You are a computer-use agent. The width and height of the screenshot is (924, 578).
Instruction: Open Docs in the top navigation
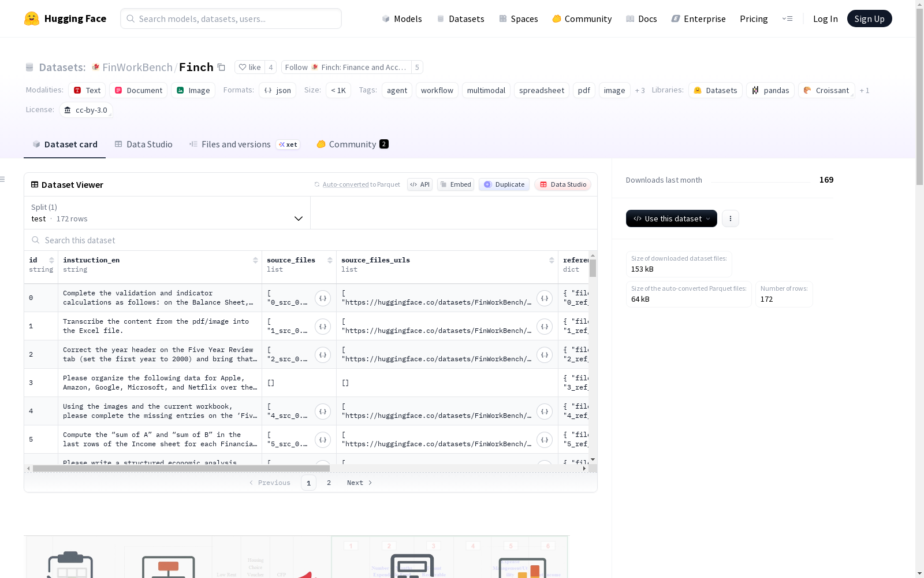click(642, 18)
